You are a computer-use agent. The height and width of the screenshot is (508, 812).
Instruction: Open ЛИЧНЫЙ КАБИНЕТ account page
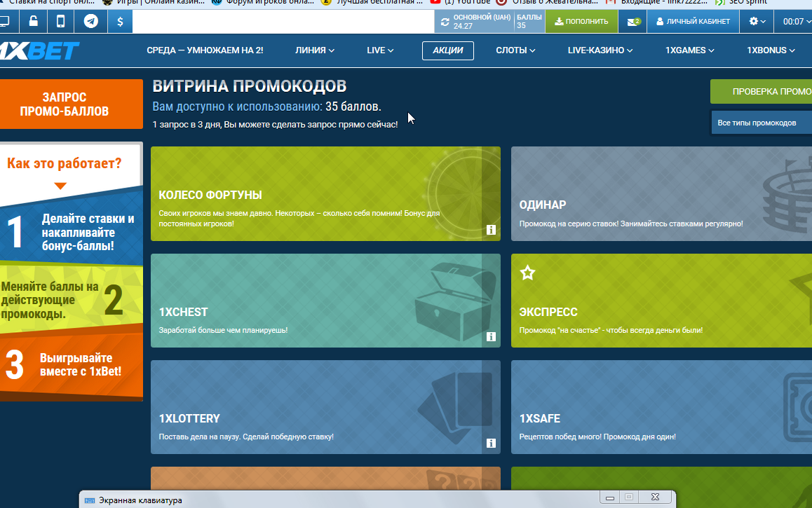693,22
